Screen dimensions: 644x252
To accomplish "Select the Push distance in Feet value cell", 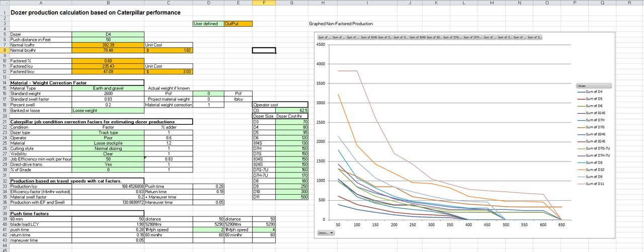I will click(x=108, y=39).
